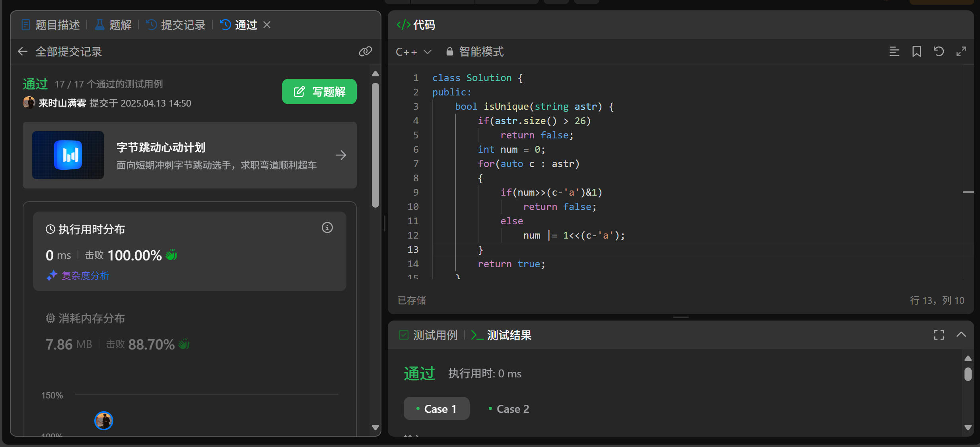Screen dimensions: 980x447
Task: Expand the code editor to fullscreen
Action: point(961,51)
